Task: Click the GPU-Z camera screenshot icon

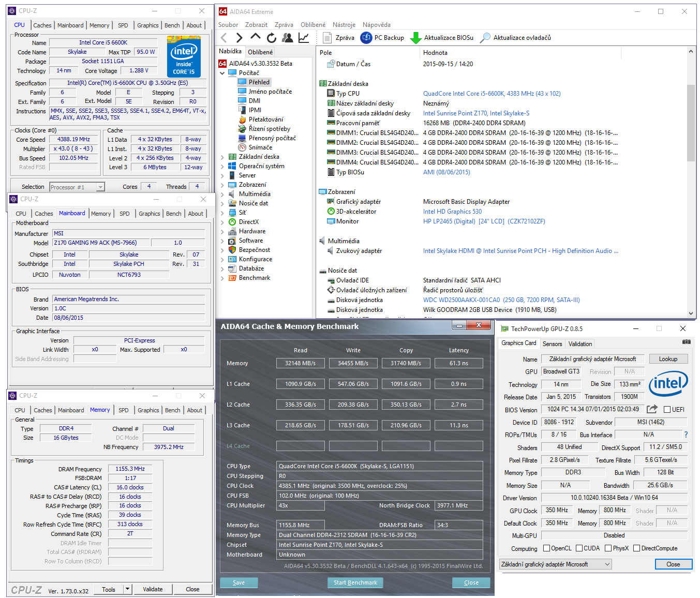Action: (686, 341)
